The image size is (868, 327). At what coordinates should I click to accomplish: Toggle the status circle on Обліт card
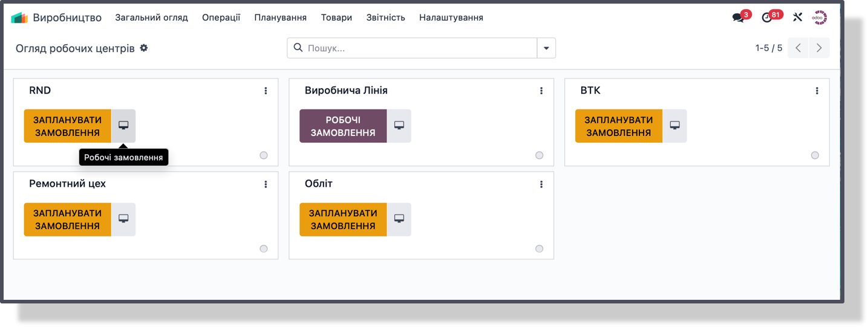click(540, 248)
